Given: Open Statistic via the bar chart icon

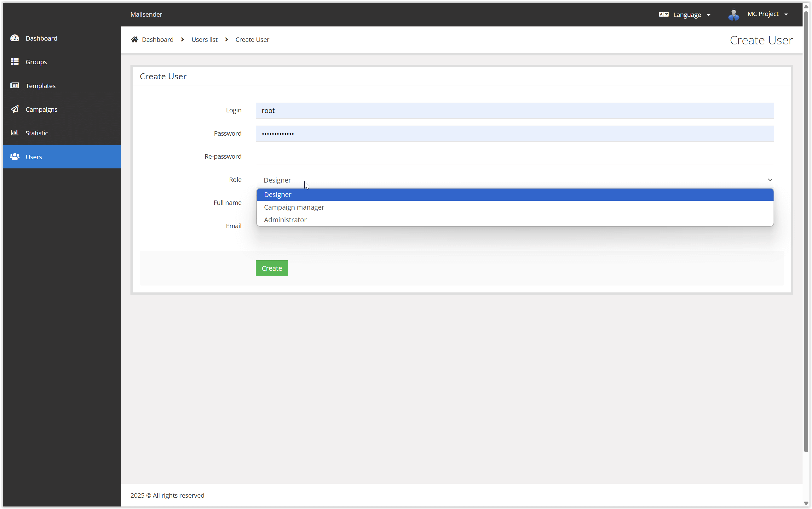Looking at the screenshot, I should point(15,133).
